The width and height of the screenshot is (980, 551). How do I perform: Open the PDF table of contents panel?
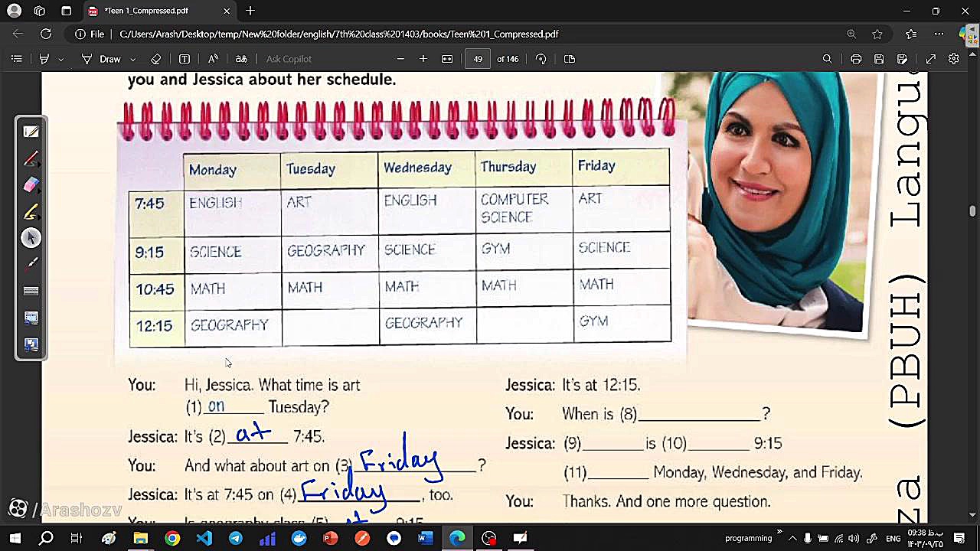17,59
